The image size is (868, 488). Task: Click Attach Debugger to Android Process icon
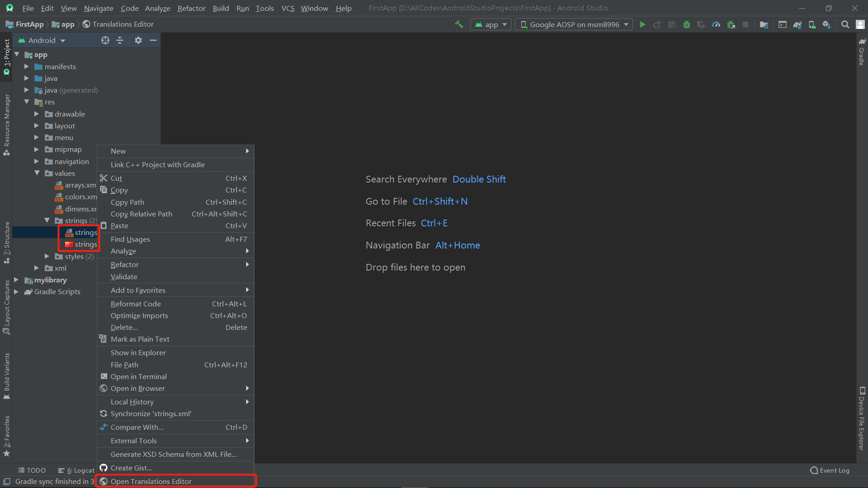[731, 24]
